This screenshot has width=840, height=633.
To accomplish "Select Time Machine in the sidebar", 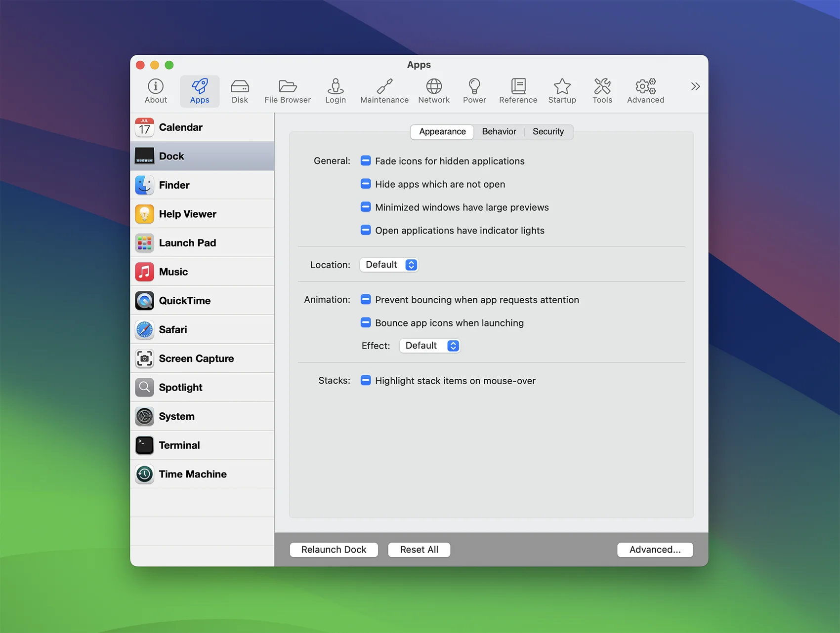I will 202,474.
